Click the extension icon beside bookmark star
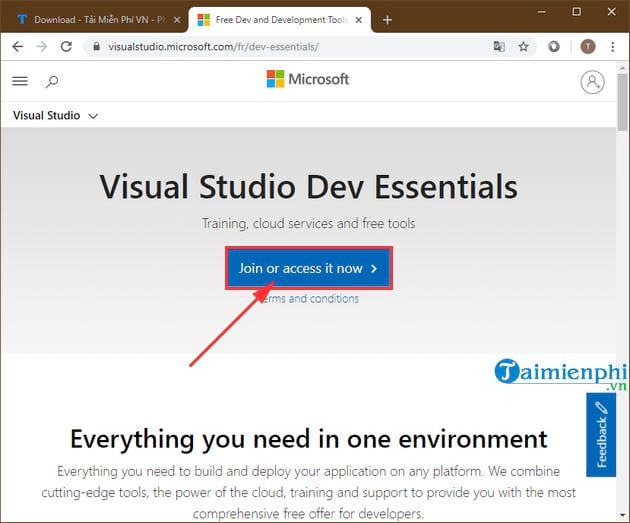Image resolution: width=630 pixels, height=523 pixels. (x=554, y=47)
